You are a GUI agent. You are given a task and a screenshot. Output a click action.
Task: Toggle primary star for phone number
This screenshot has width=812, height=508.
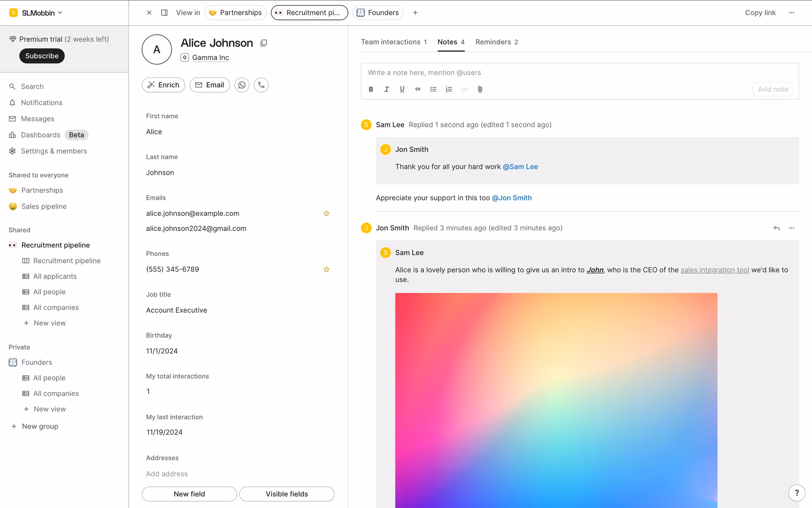click(x=326, y=269)
